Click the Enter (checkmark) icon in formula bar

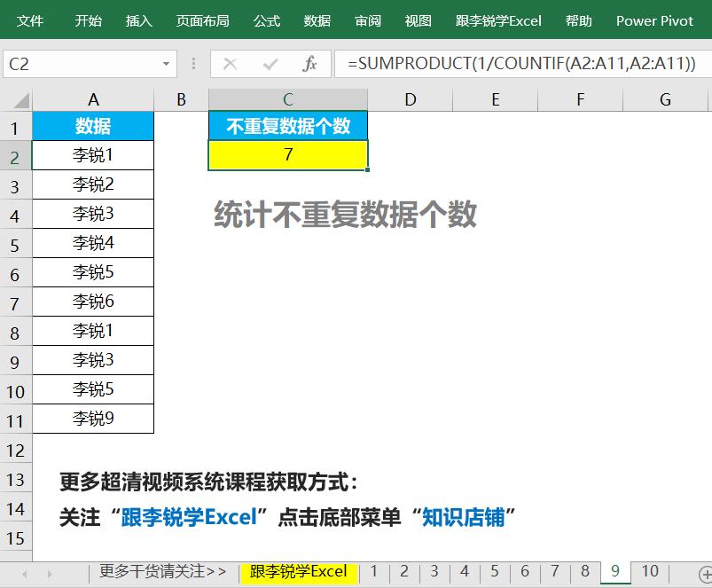tap(269, 64)
